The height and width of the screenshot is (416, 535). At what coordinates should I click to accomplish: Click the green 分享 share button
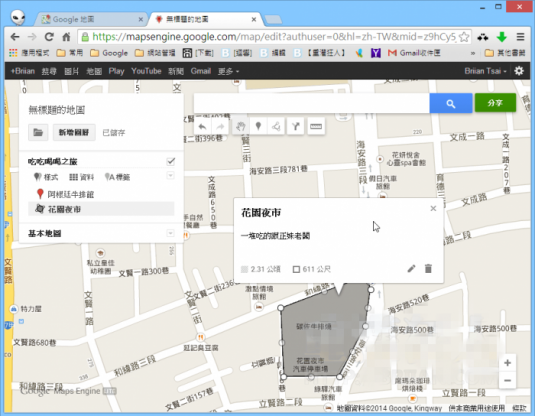pyautogui.click(x=495, y=103)
